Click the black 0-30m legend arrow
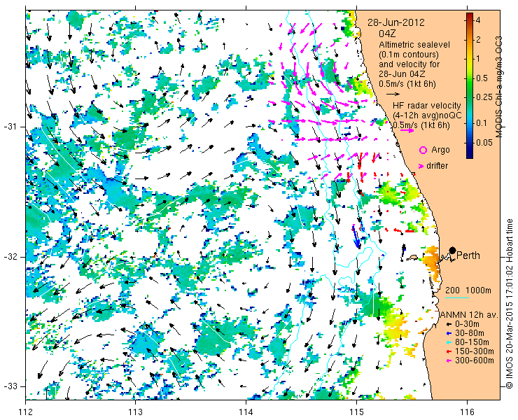The image size is (518, 420). click(449, 325)
